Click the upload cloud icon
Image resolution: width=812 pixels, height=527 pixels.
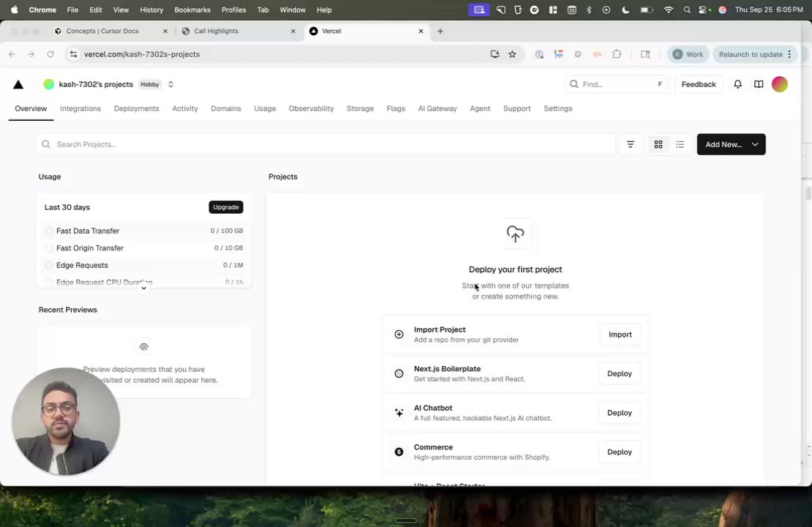click(515, 233)
